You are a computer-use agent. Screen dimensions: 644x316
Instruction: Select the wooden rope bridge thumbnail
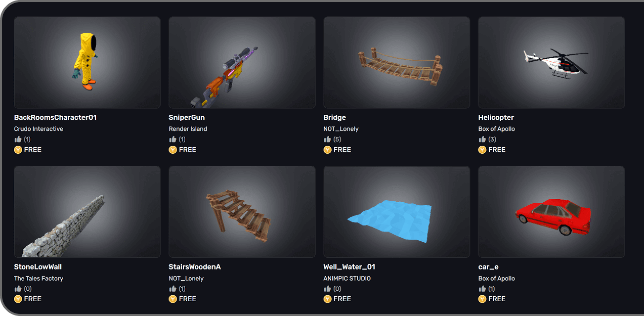point(397,62)
